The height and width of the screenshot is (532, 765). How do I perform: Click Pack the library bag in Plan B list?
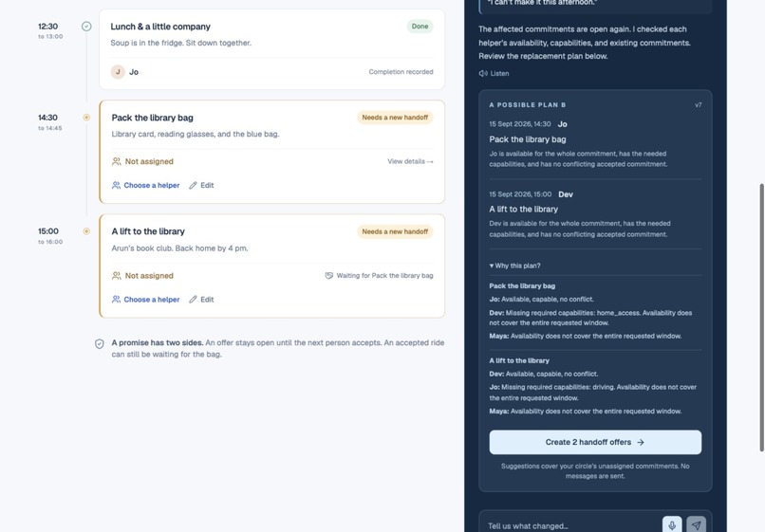click(x=528, y=139)
